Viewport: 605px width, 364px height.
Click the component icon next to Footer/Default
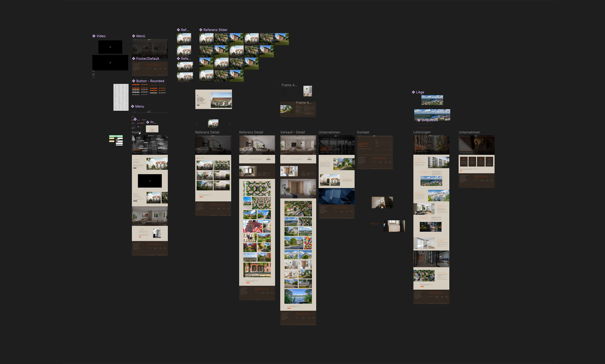tap(134, 59)
